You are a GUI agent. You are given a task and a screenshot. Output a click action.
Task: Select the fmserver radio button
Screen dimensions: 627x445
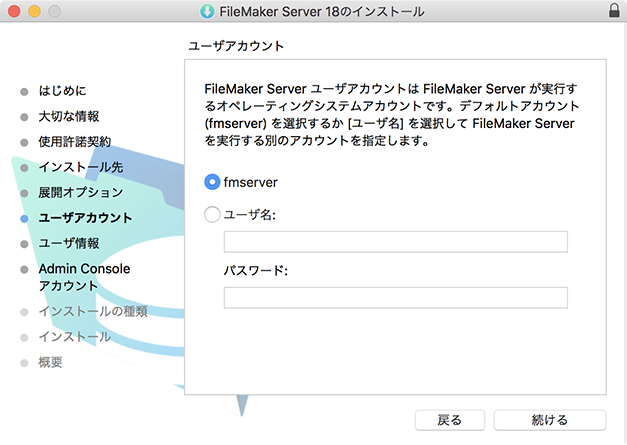(x=212, y=182)
